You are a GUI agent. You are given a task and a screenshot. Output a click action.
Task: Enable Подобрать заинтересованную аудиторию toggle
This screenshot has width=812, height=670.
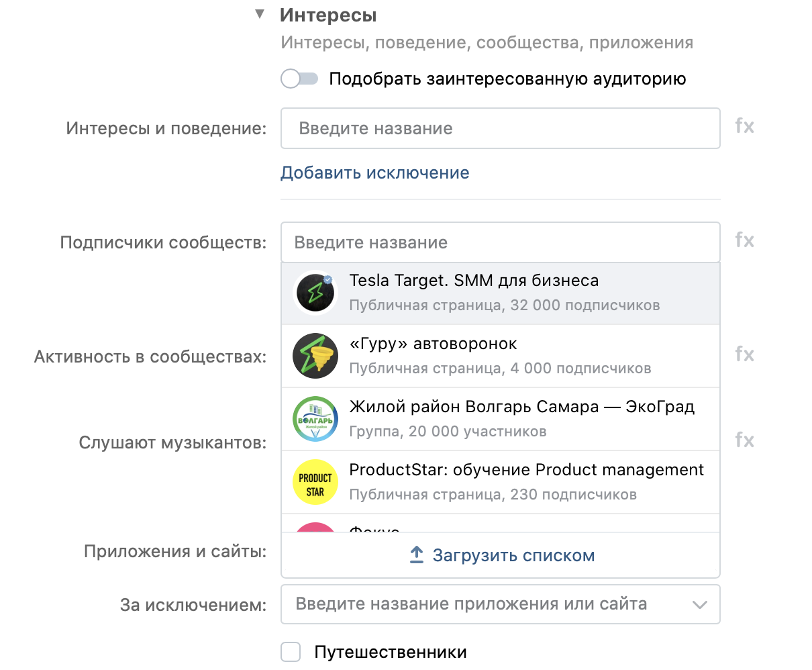(x=299, y=79)
